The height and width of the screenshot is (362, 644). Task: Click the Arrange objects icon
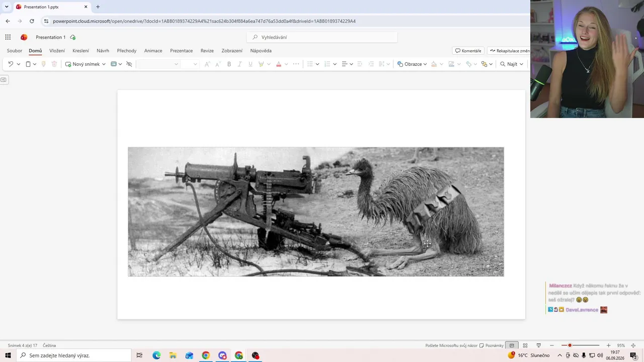tap(484, 64)
